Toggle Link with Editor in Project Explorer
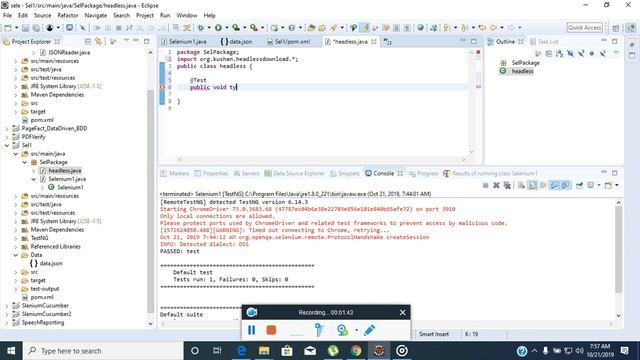Image resolution: width=640 pixels, height=360 pixels. coord(98,41)
